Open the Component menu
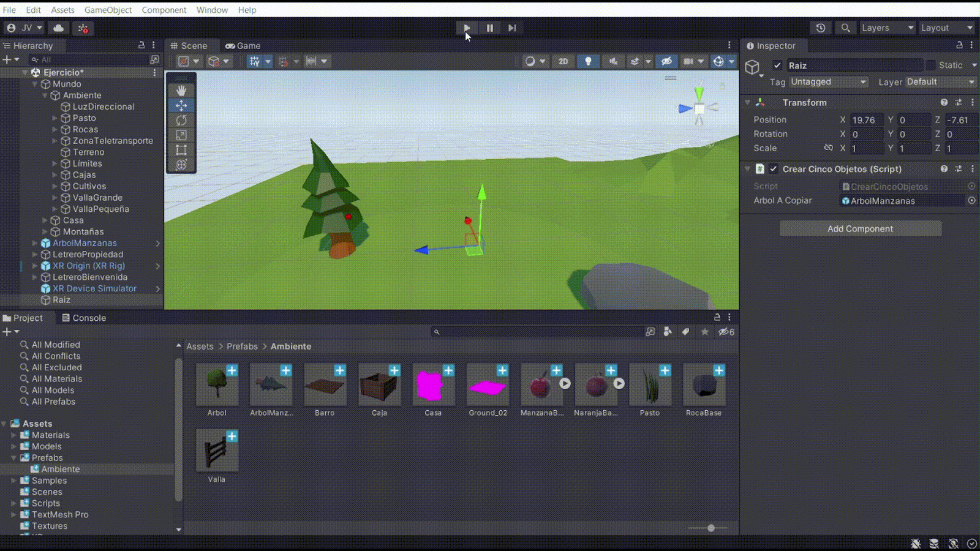 (x=164, y=10)
